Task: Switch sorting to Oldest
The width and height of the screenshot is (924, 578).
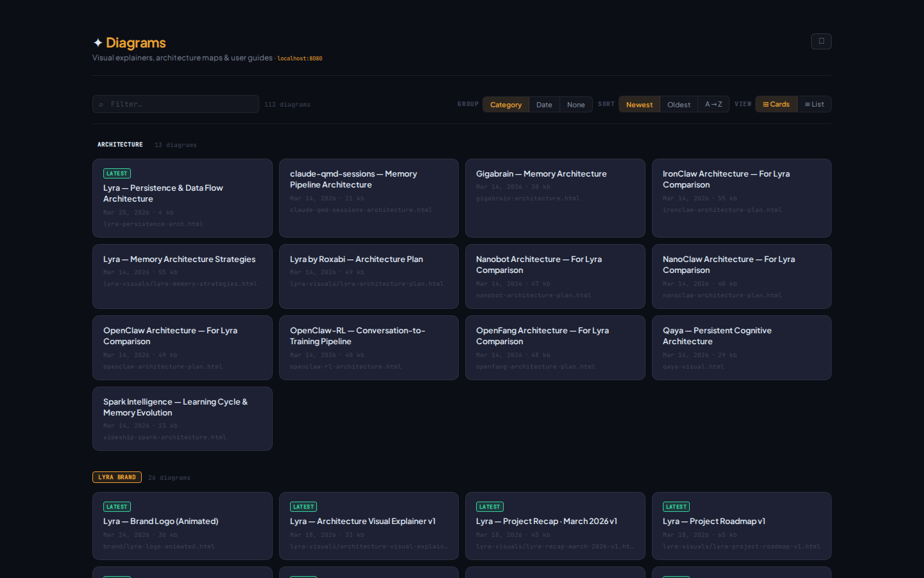Action: point(678,103)
